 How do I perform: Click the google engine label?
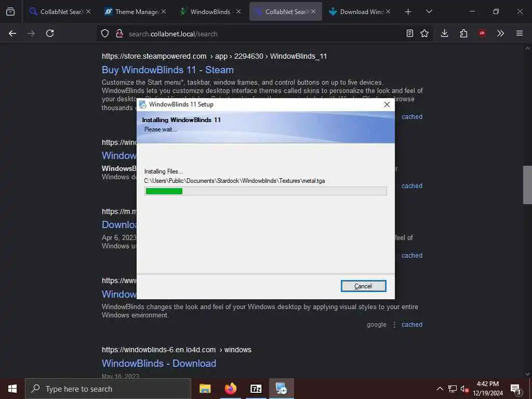(x=376, y=325)
